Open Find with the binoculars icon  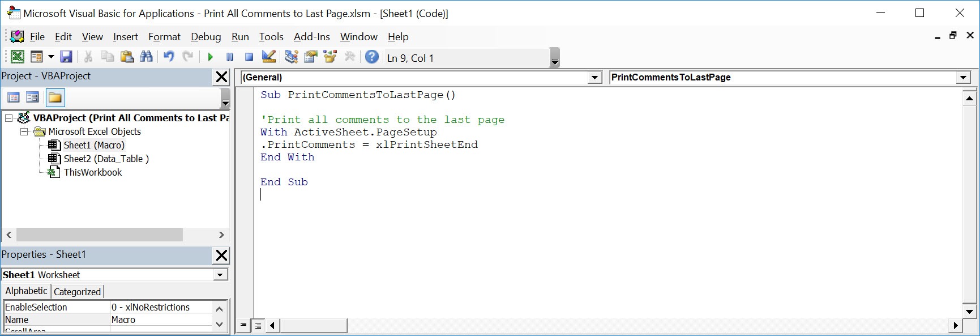[x=146, y=57]
